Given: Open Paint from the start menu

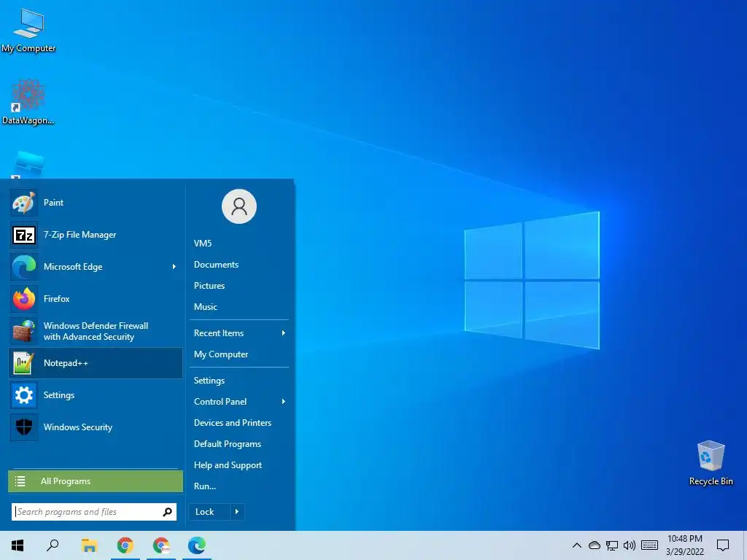Looking at the screenshot, I should click(96, 203).
